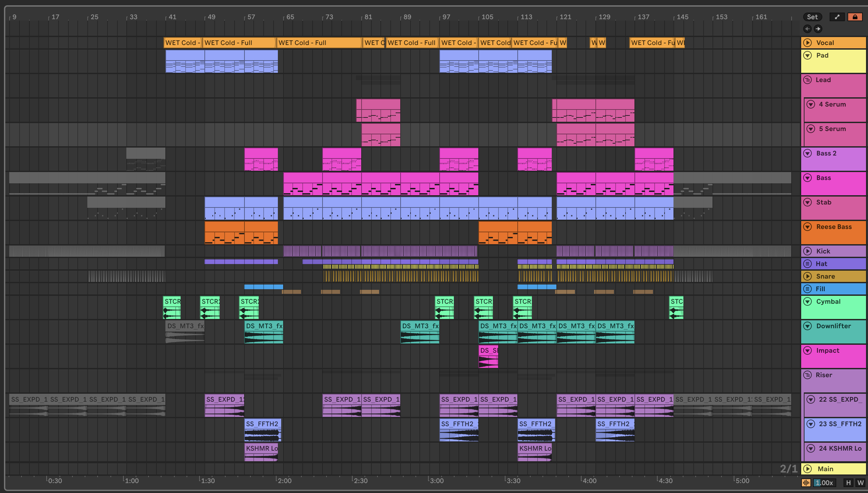Screen dimensions: 868x493
Task: Click the Fill group track icon
Action: pyautogui.click(x=808, y=289)
